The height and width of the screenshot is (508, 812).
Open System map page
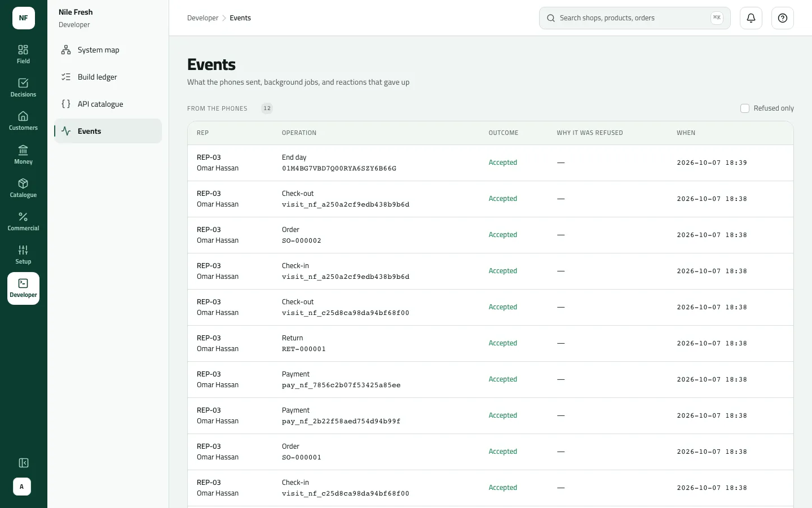pyautogui.click(x=108, y=50)
